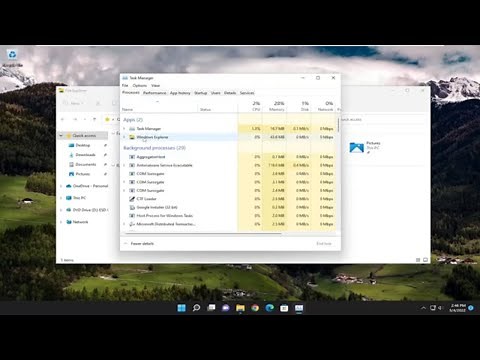
Task: Expand This PC in the navigation pane
Action: [61, 198]
